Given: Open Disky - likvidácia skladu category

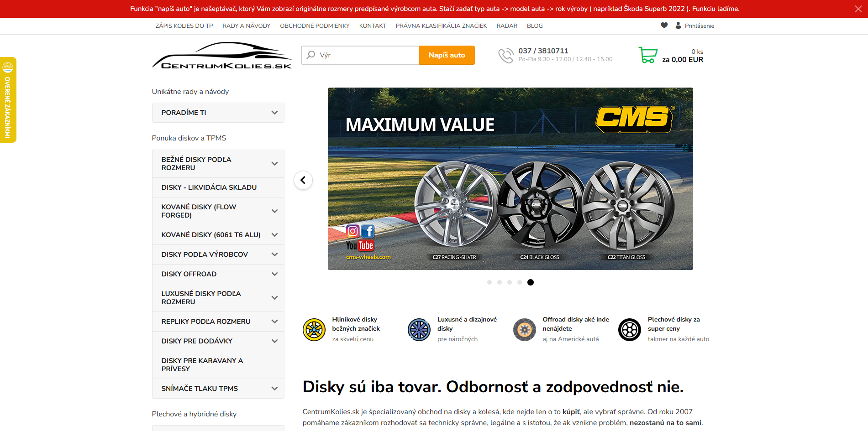Looking at the screenshot, I should tap(218, 187).
